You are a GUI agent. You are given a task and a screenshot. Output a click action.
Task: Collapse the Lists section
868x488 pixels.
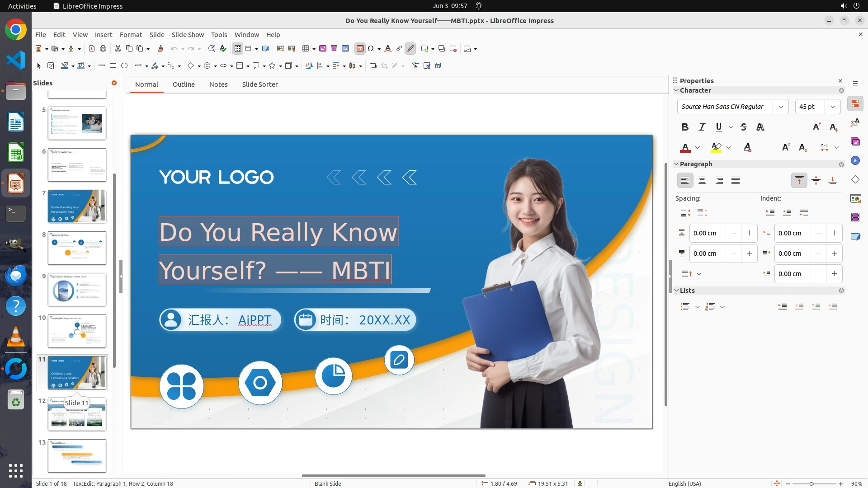(x=677, y=291)
